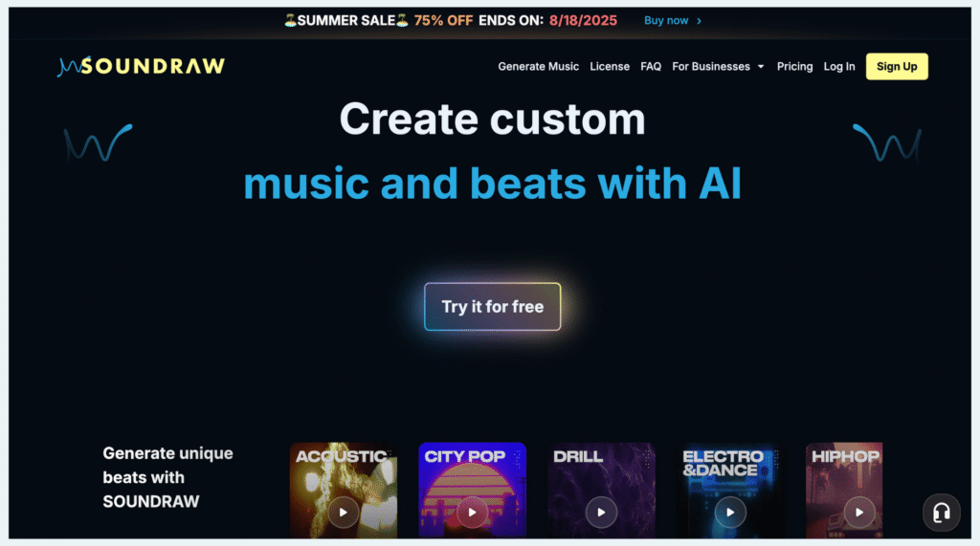
Task: Play the Acoustic genre preview
Action: click(344, 513)
